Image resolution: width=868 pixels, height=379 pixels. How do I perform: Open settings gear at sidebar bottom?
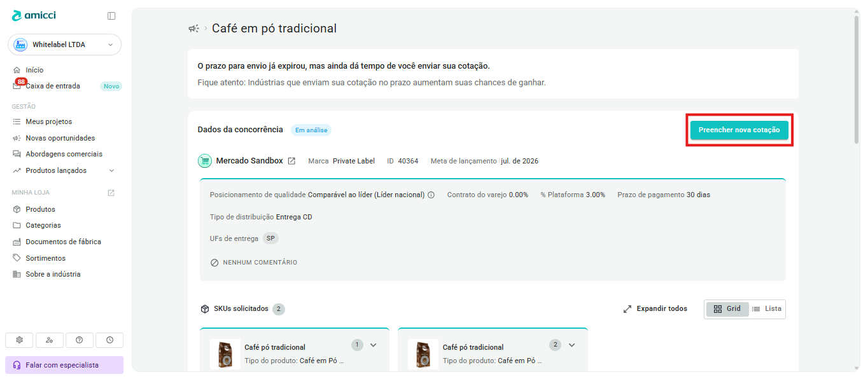coord(19,340)
